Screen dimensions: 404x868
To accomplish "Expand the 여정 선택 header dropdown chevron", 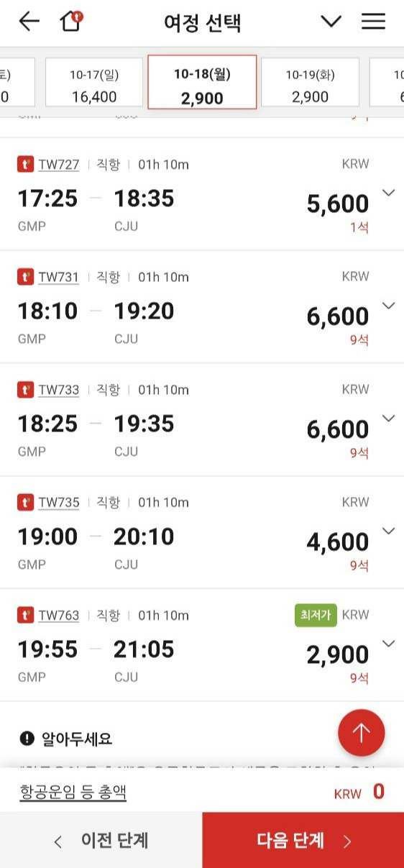I will pyautogui.click(x=331, y=22).
